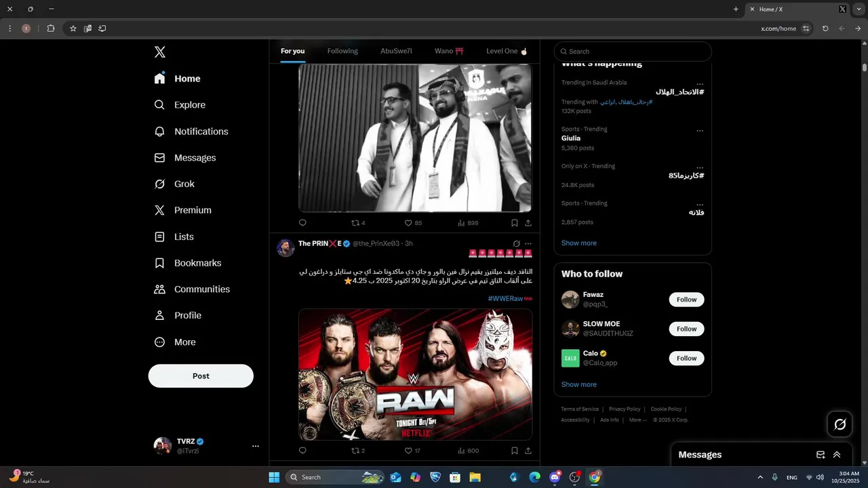Open browser three-dot menu

[x=9, y=28]
